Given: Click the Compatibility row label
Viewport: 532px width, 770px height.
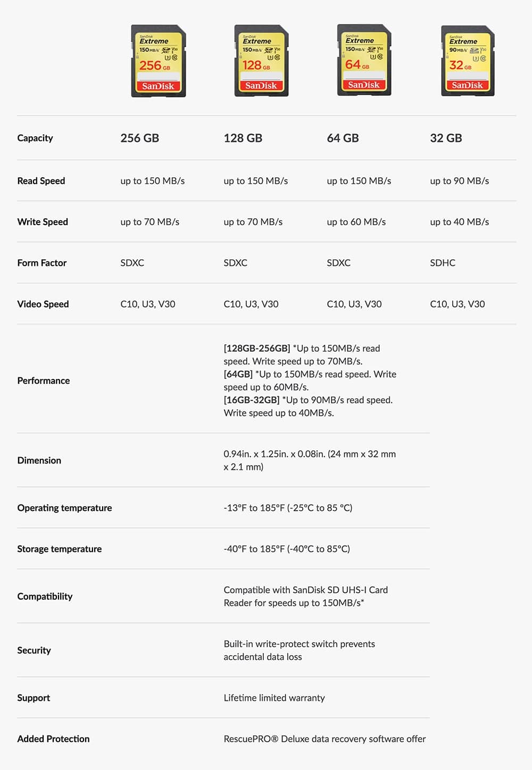Looking at the screenshot, I should (x=45, y=596).
